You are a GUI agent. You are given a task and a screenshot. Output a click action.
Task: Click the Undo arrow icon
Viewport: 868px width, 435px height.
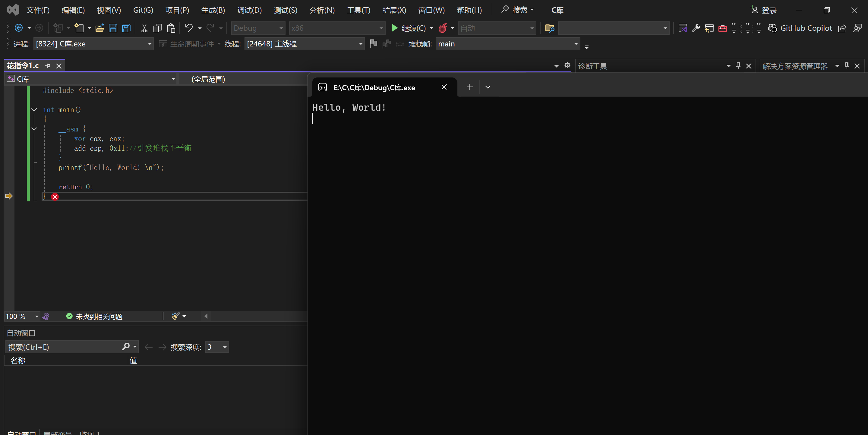189,28
